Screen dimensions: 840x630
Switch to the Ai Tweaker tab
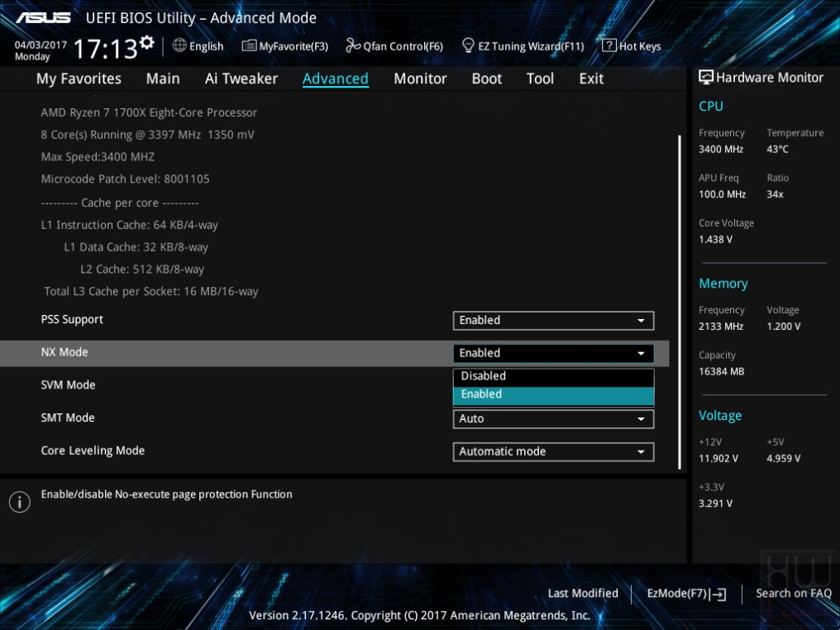point(241,79)
